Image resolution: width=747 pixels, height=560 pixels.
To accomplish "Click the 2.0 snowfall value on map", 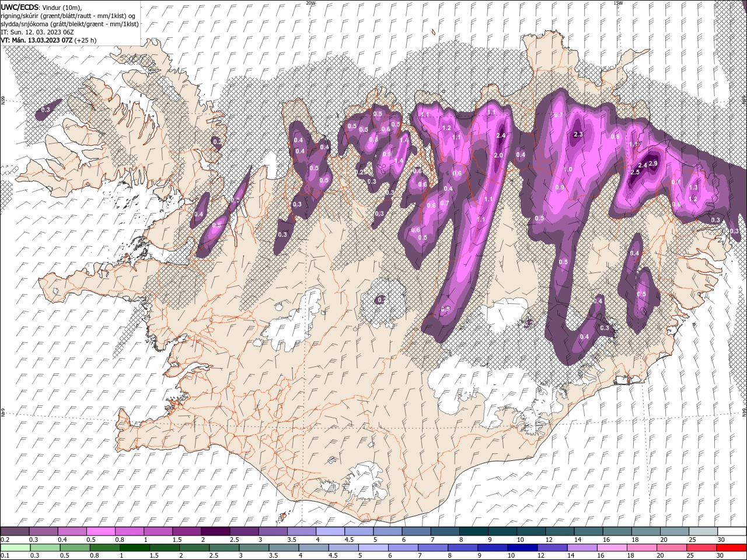I will tap(498, 156).
